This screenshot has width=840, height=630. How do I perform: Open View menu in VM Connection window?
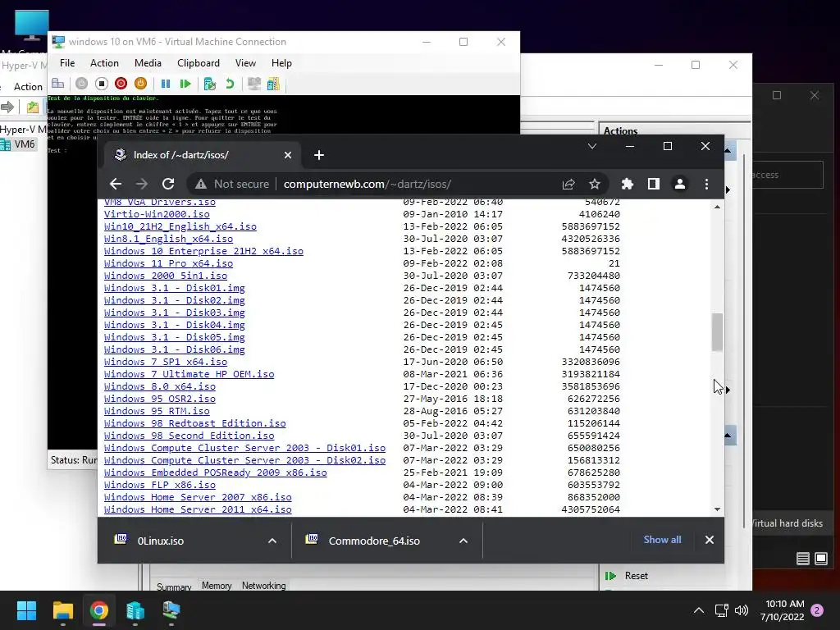pyautogui.click(x=245, y=63)
